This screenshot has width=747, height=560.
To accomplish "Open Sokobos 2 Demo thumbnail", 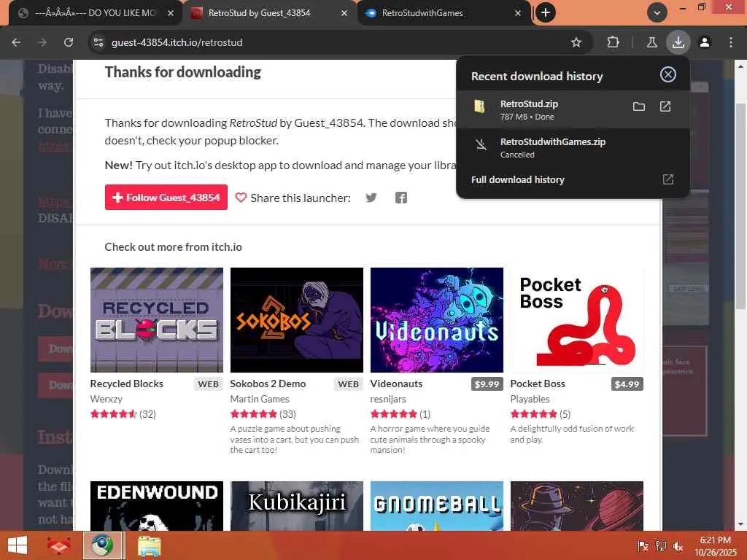I will coord(297,320).
